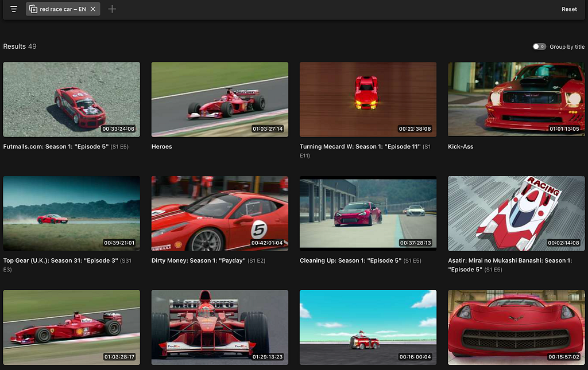Remove the "red race car – EN" search chip
The image size is (588, 370).
click(93, 9)
